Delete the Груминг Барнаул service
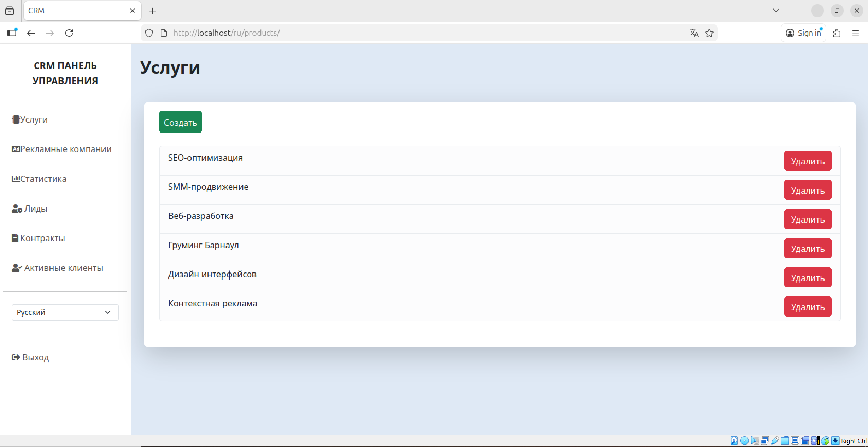The height and width of the screenshot is (447, 868). click(808, 248)
